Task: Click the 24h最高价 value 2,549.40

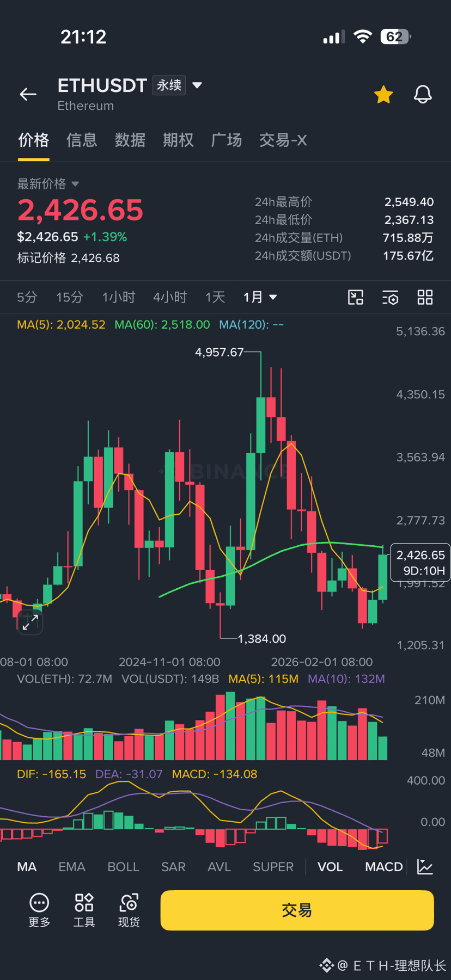Action: point(409,202)
